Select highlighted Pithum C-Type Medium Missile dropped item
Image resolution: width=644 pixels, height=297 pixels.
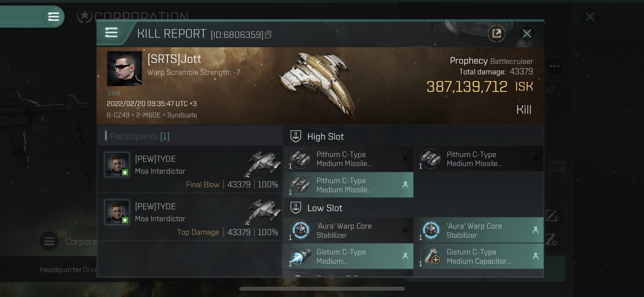click(348, 185)
